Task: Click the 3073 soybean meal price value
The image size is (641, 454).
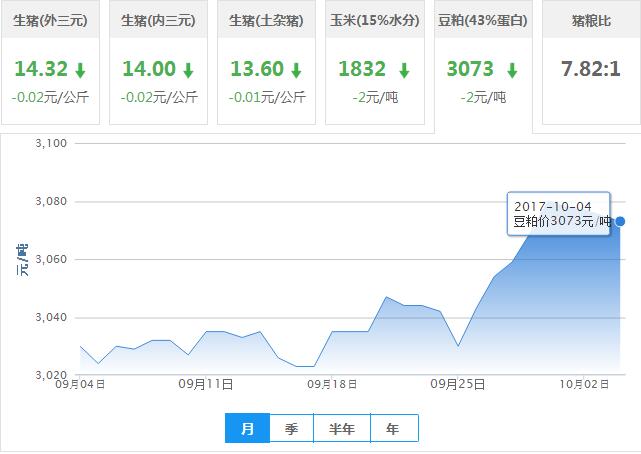Action: click(x=470, y=69)
